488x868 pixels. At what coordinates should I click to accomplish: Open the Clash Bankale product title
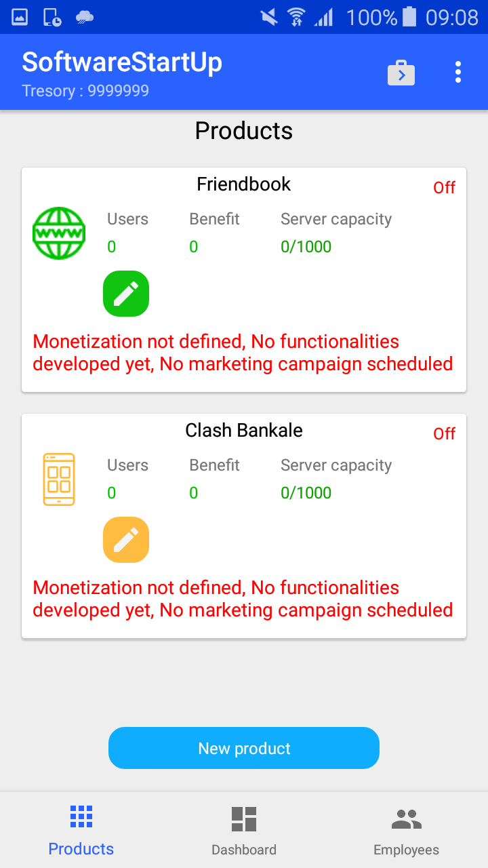pyautogui.click(x=244, y=431)
